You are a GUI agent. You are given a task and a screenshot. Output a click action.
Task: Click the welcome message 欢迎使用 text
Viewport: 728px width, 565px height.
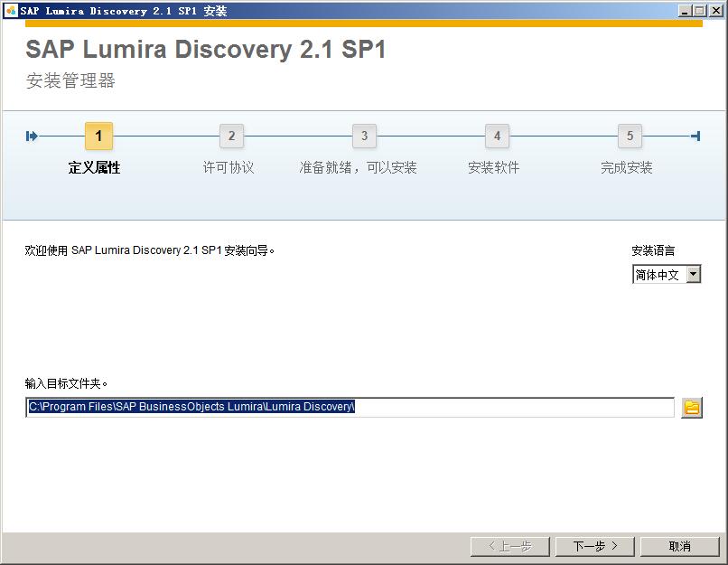pyautogui.click(x=150, y=250)
